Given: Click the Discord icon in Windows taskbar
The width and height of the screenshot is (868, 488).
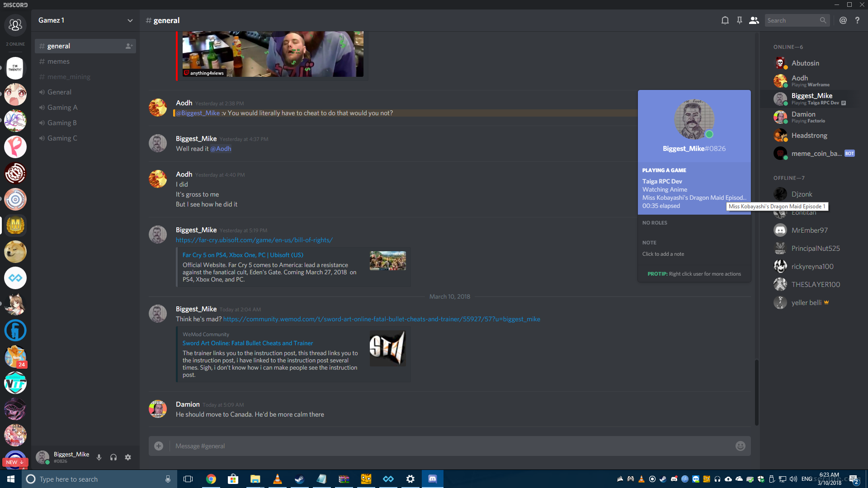Looking at the screenshot, I should pyautogui.click(x=432, y=479).
